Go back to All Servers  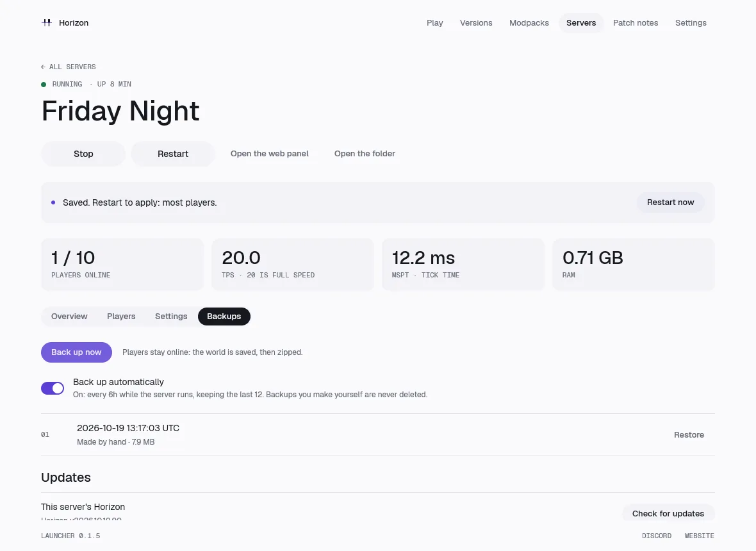point(69,67)
